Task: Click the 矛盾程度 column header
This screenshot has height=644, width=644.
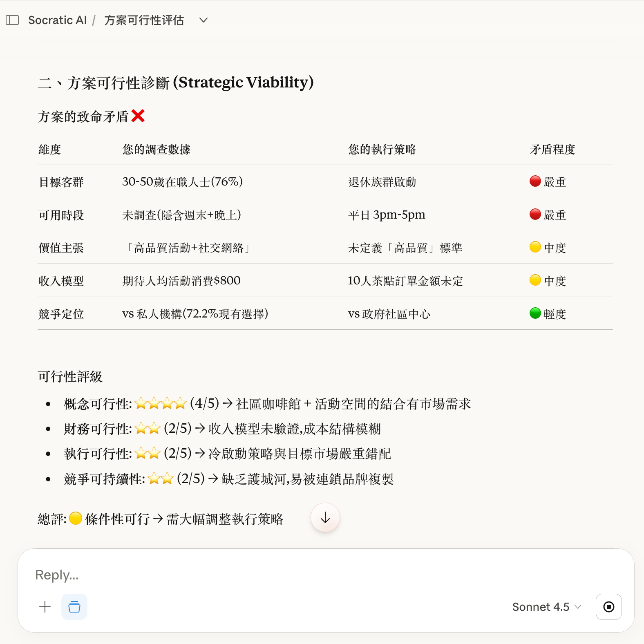Action: tap(552, 150)
